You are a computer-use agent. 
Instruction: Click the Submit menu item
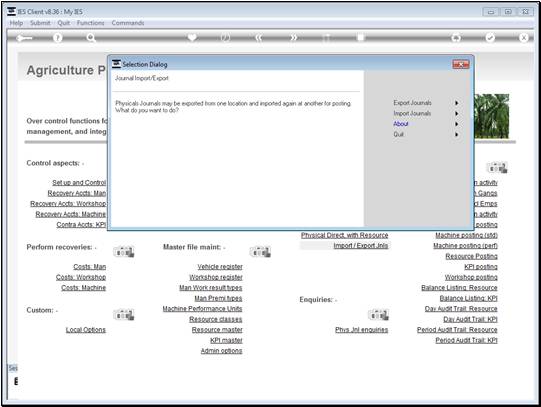[40, 23]
